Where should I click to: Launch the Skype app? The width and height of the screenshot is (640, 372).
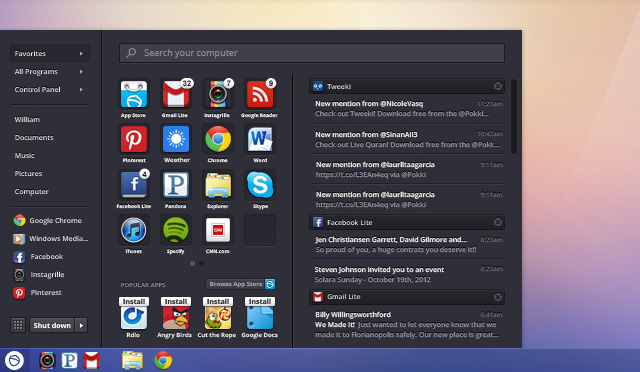260,185
